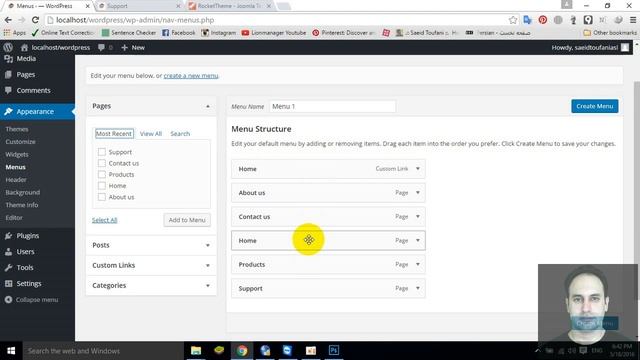The width and height of the screenshot is (640, 360).
Task: Expand the Posts panel
Action: tap(208, 245)
